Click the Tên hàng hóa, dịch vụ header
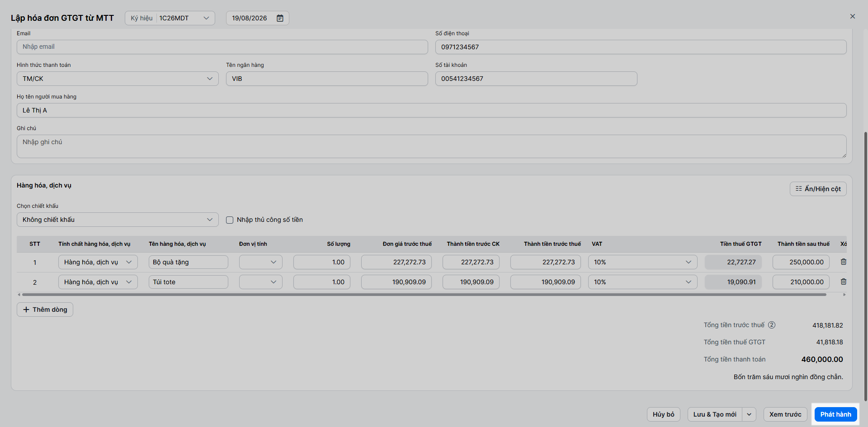The image size is (868, 427). [x=177, y=244]
